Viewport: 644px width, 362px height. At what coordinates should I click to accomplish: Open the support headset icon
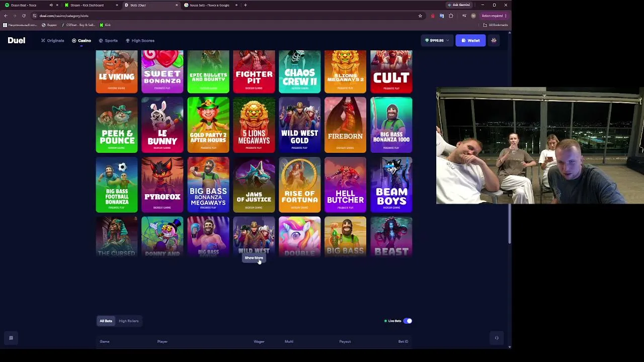pos(497,338)
